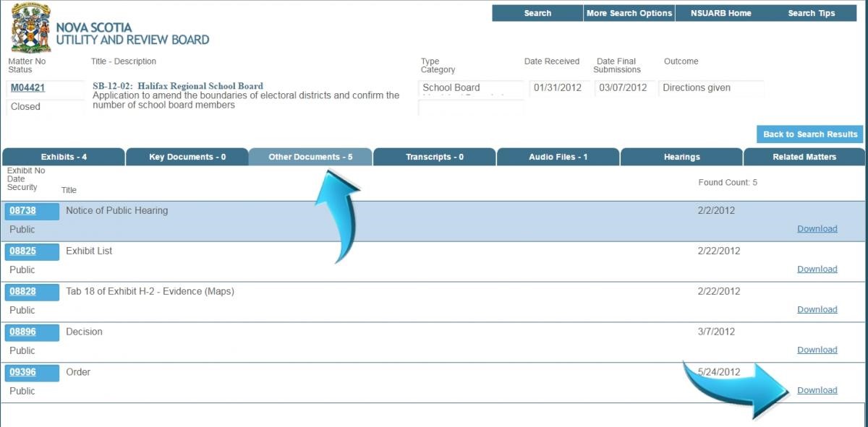This screenshot has width=868, height=427.
Task: Click the Found Count: 5 text
Action: (x=728, y=183)
